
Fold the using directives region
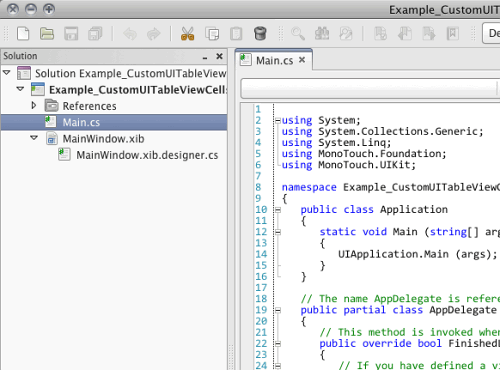(277, 121)
